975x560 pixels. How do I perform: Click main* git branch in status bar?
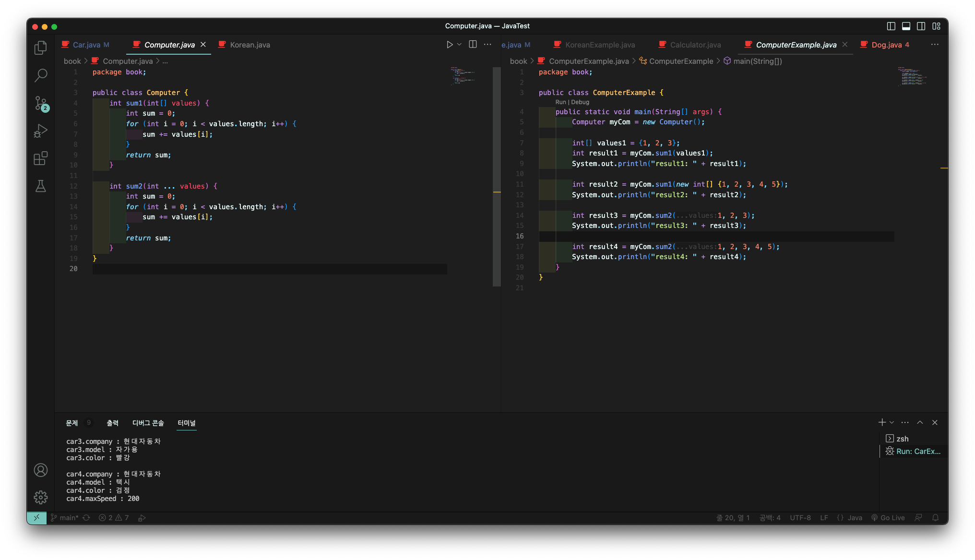(x=65, y=518)
